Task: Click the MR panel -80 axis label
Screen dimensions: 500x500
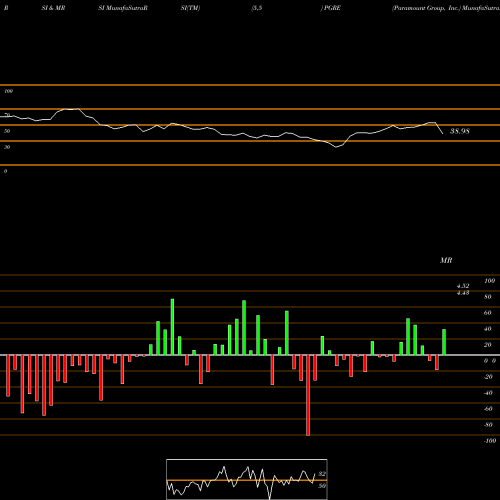Action: (x=488, y=425)
